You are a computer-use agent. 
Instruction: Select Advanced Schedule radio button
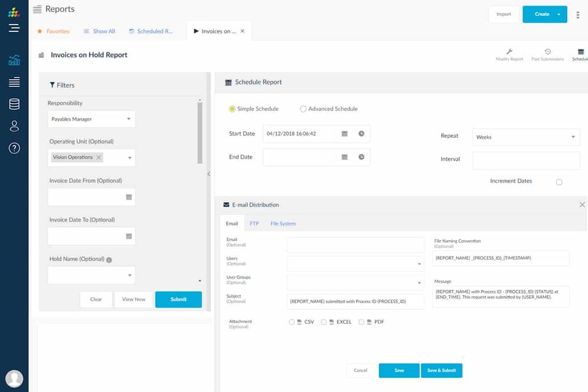[x=303, y=109]
